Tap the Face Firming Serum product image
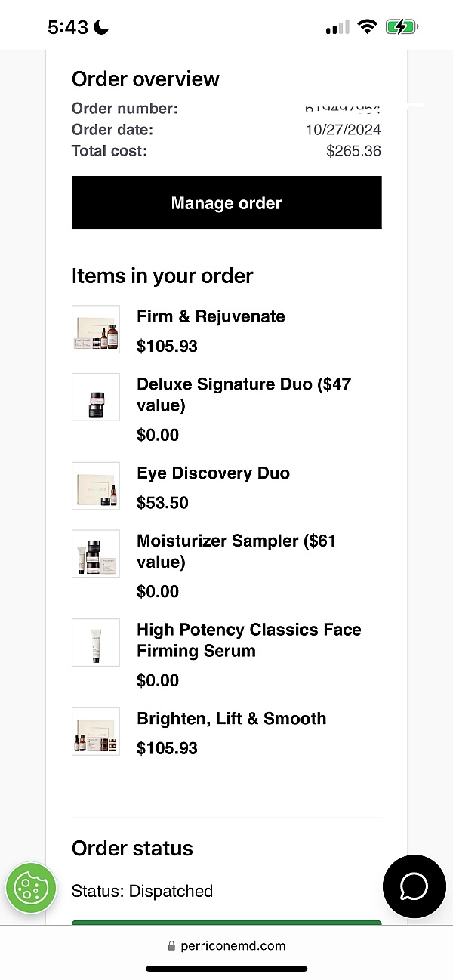Screen dimensions: 453x980 coord(96,643)
